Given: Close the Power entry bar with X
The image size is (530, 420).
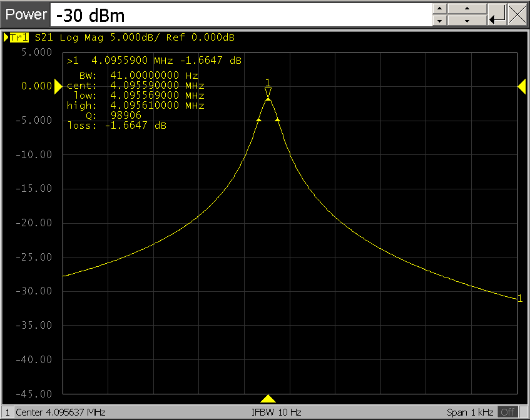Looking at the screenshot, I should click(517, 14).
